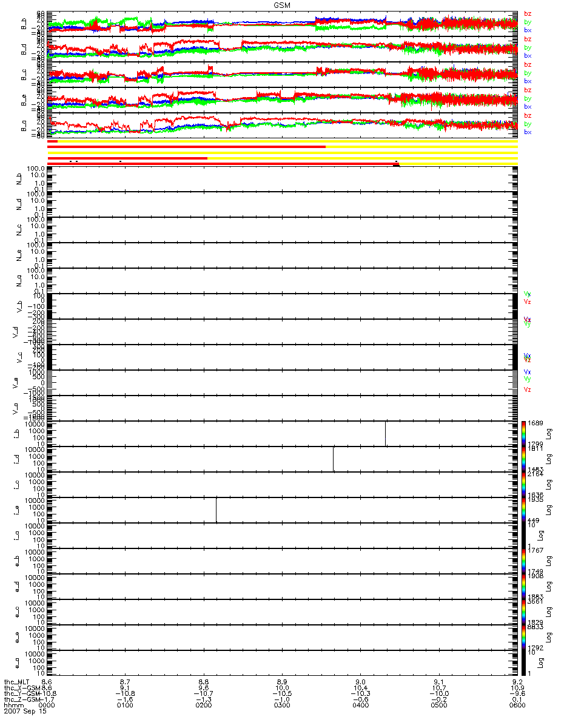
Task: Click the 0300 time tick label
Action: click(282, 706)
